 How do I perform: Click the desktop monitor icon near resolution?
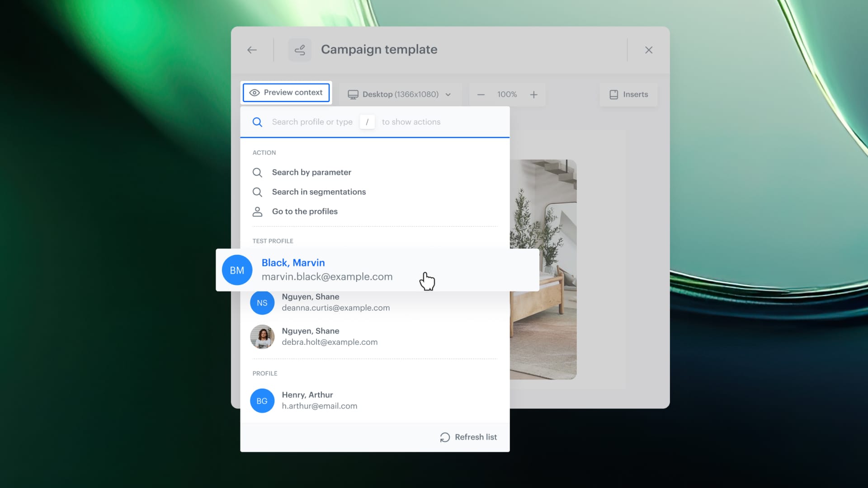(354, 94)
